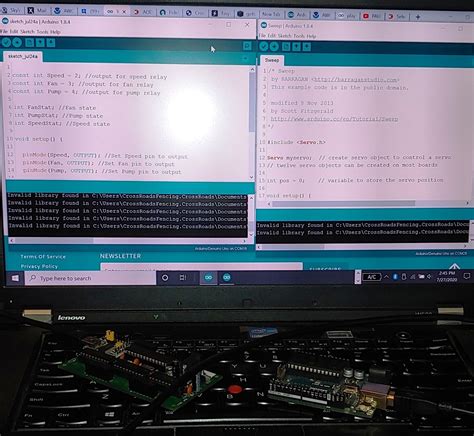Open the taskbar clock showing 2:45 PM

pyautogui.click(x=447, y=276)
